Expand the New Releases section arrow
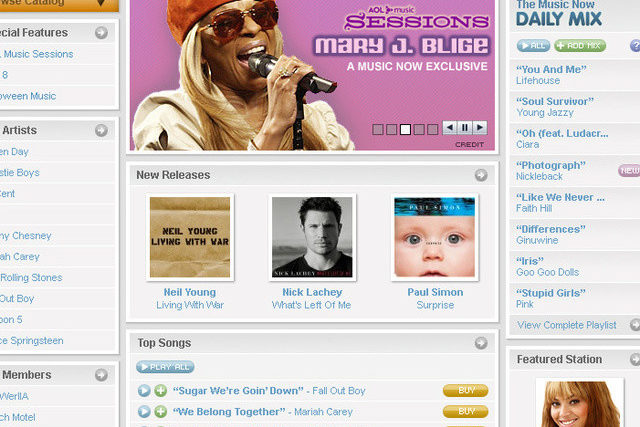640x427 pixels. (x=481, y=175)
